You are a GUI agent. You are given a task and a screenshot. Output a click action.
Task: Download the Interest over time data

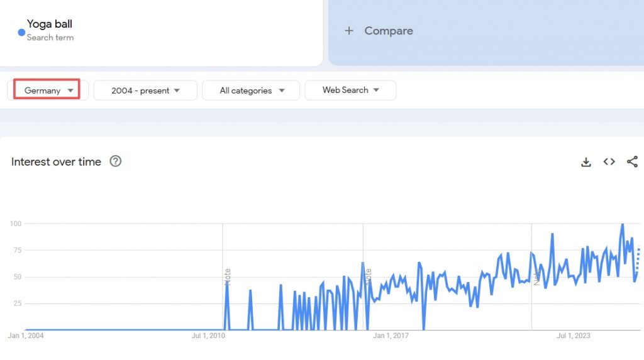tap(586, 162)
